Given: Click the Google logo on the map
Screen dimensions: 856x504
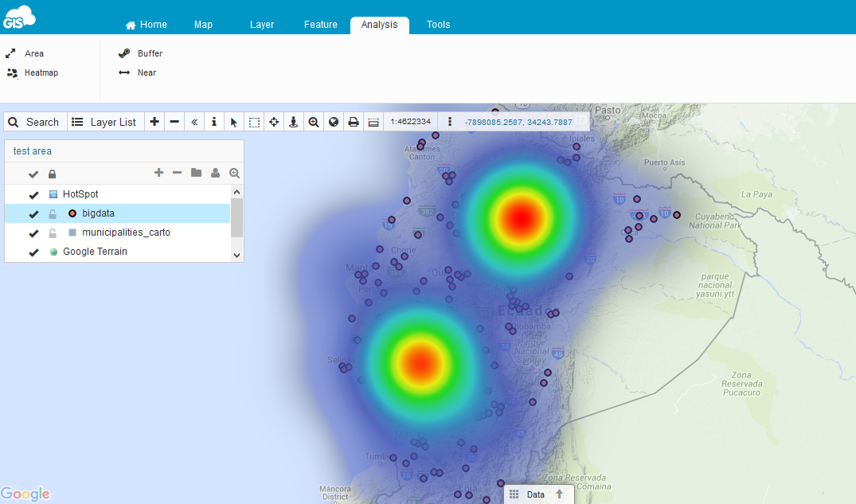Looking at the screenshot, I should (x=25, y=494).
